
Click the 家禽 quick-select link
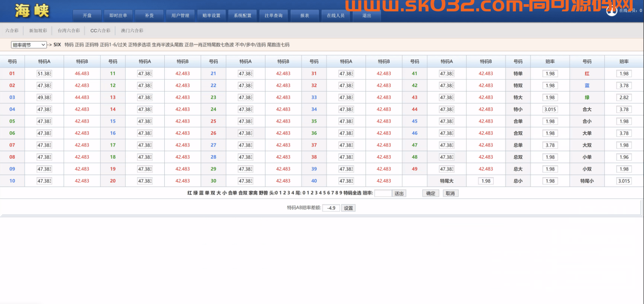coord(253,193)
